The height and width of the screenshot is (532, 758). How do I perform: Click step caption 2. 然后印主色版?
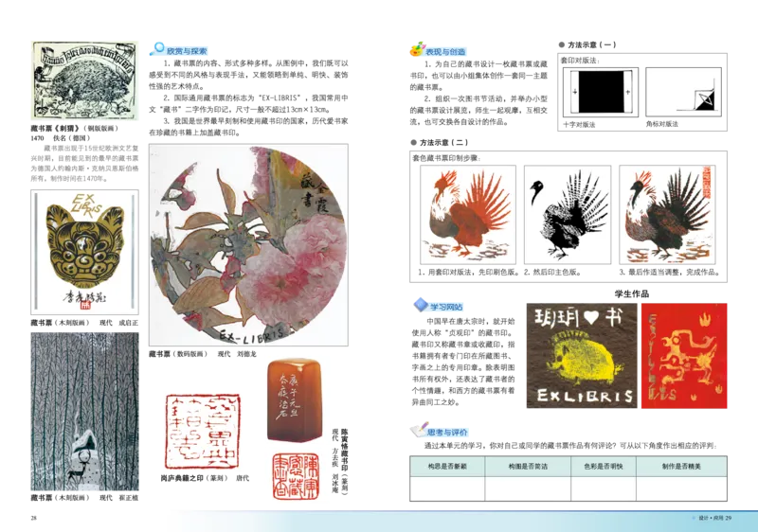coord(552,273)
